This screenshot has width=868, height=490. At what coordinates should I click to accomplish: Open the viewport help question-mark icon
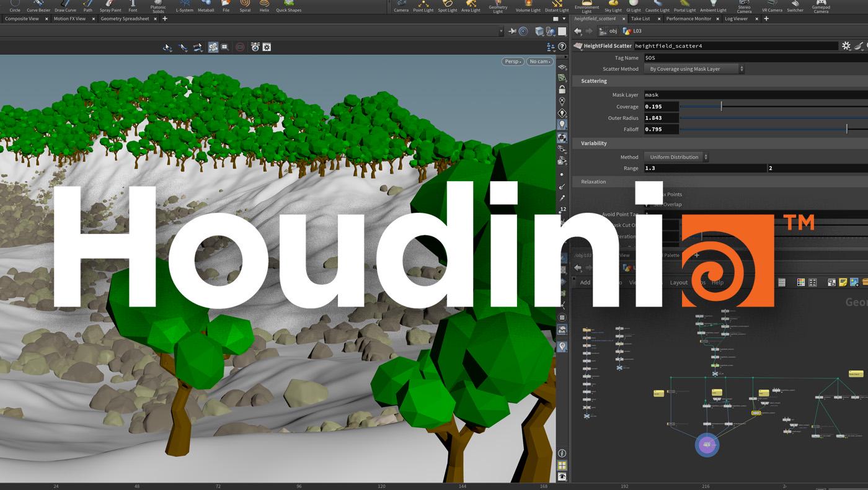point(562,47)
